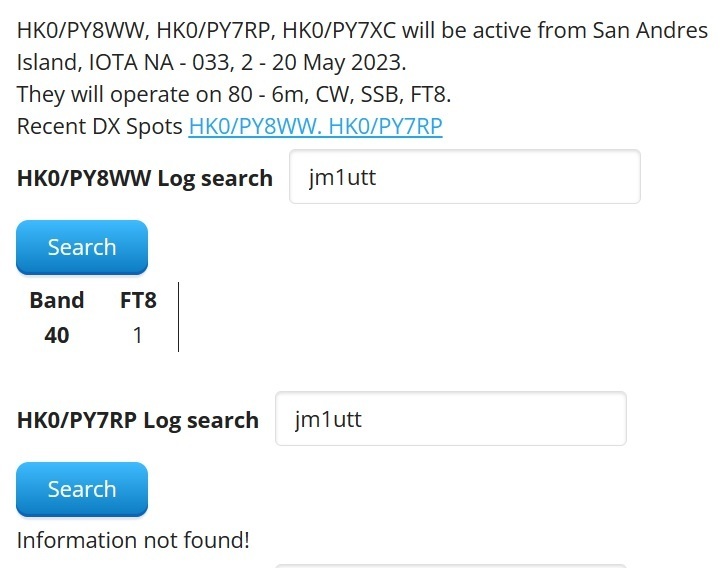Viewport: 725px width, 568px height.
Task: Select the 40 band cell in results
Action: point(57,335)
